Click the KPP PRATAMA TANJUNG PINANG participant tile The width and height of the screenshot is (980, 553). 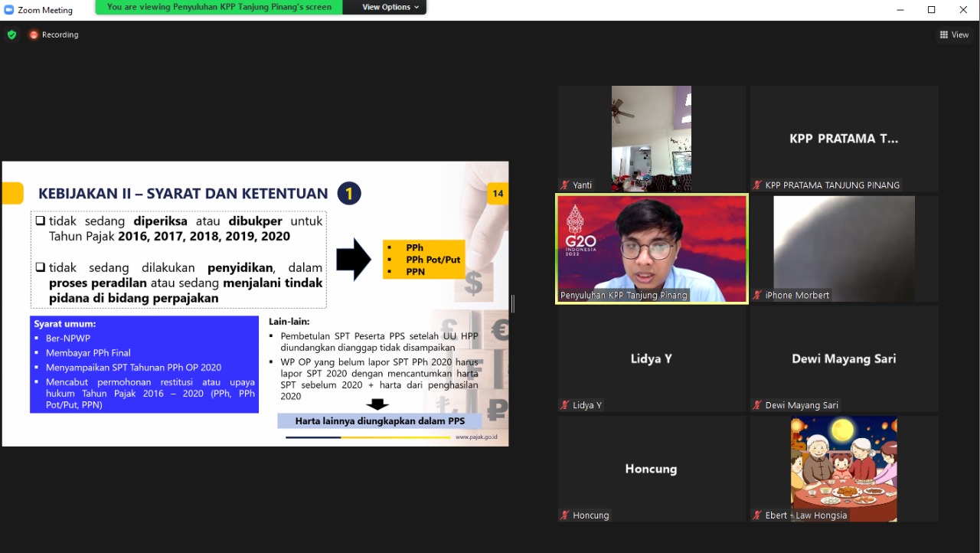click(844, 139)
